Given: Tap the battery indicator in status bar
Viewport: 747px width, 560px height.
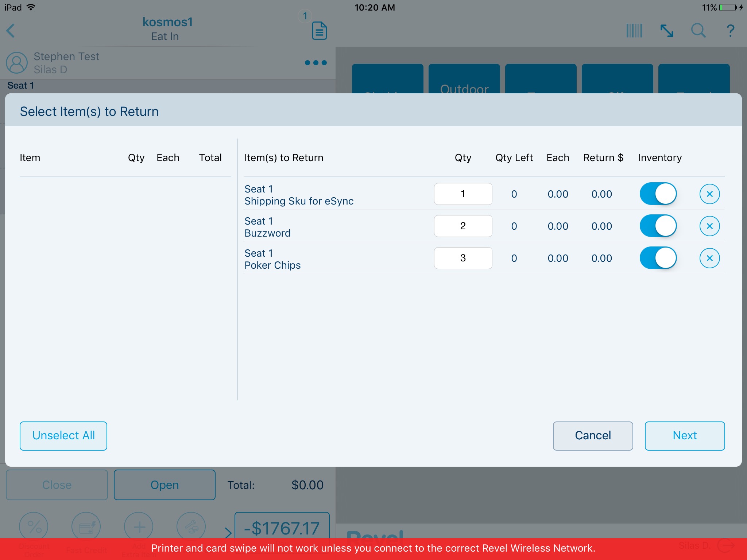Looking at the screenshot, I should [728, 7].
